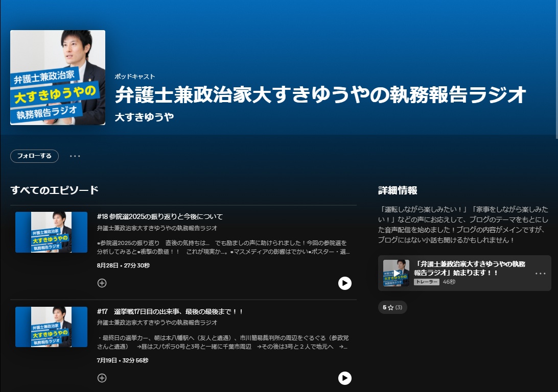Click the show name under episode #17
This screenshot has height=392, width=558.
coord(157,323)
